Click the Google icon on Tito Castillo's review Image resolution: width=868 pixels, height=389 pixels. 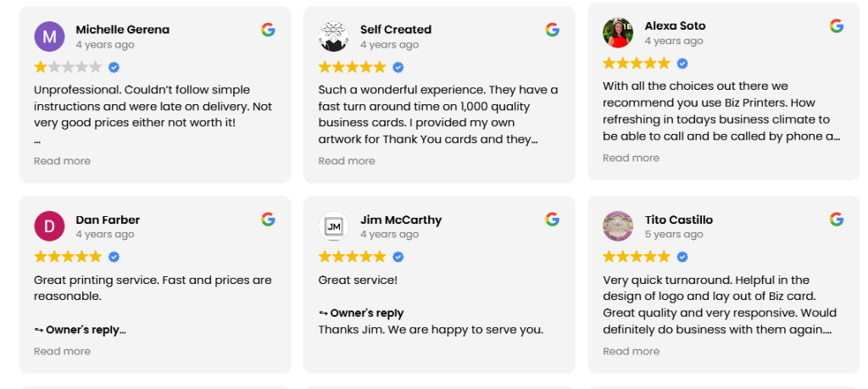[837, 220]
